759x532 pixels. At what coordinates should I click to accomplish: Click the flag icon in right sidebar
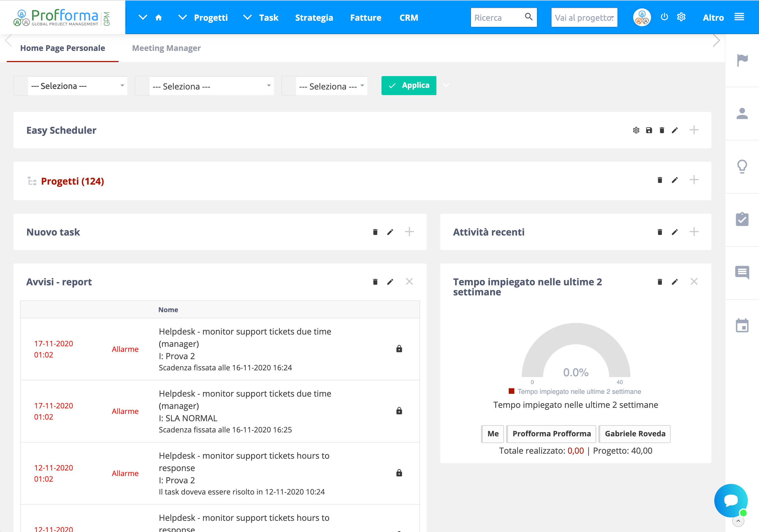click(x=742, y=60)
